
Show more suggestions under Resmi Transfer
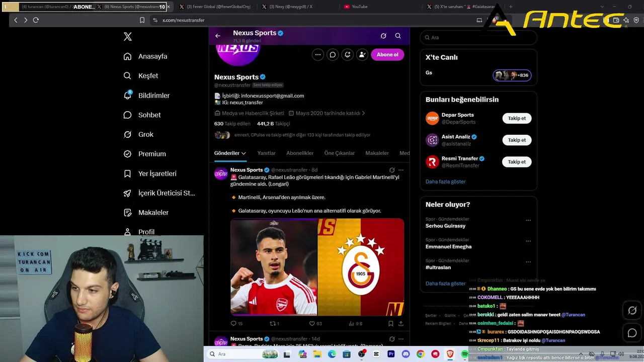[x=446, y=182]
